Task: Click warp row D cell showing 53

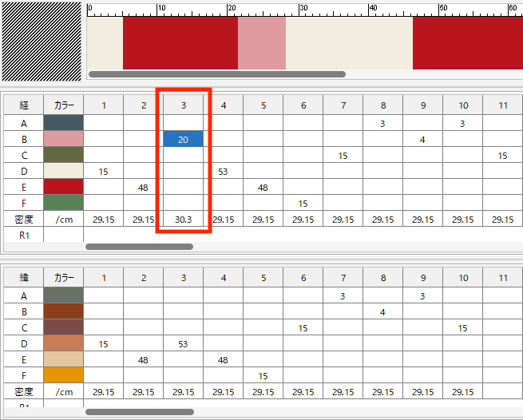Action: click(223, 171)
